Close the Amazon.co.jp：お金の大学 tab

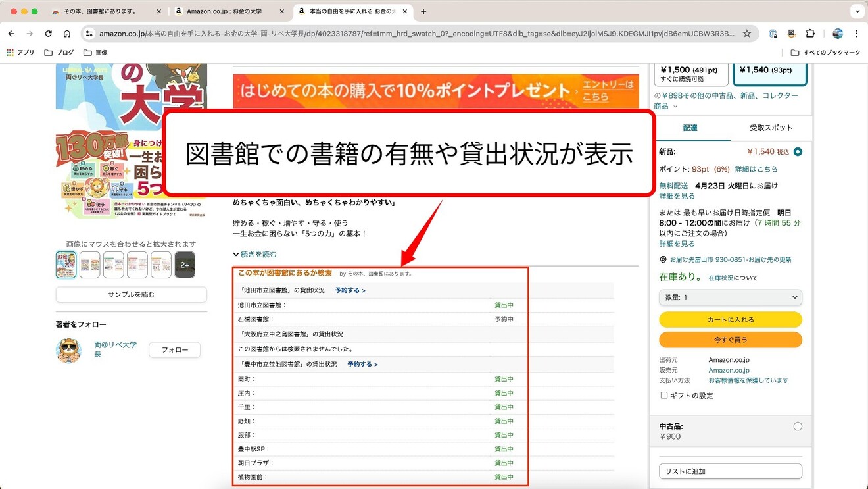tap(282, 11)
